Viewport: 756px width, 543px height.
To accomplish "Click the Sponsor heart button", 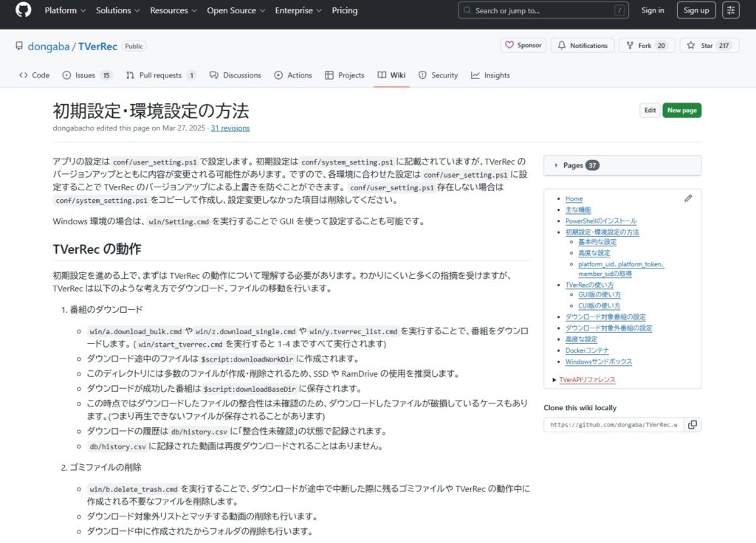I will (523, 46).
